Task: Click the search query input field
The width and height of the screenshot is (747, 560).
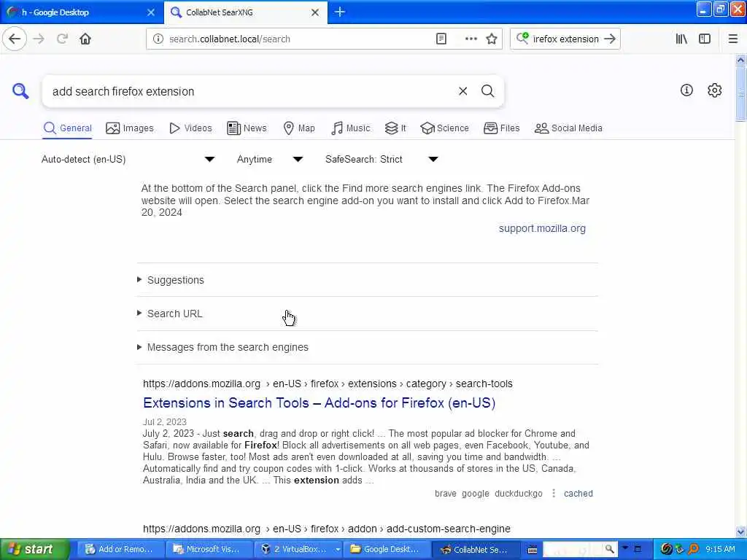Action: click(252, 91)
